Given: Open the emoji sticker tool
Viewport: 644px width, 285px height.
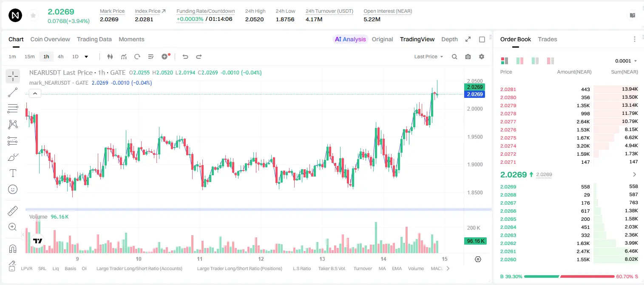Looking at the screenshot, I should click(x=13, y=189).
